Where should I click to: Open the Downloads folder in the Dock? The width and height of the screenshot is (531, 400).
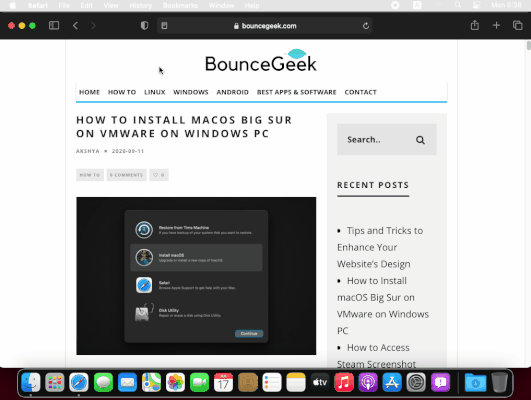(x=475, y=382)
